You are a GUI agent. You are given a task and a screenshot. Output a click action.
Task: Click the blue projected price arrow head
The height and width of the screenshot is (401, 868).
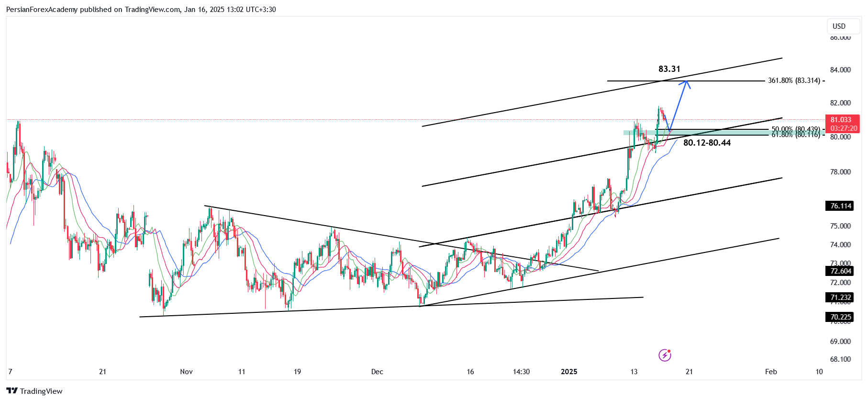[686, 83]
